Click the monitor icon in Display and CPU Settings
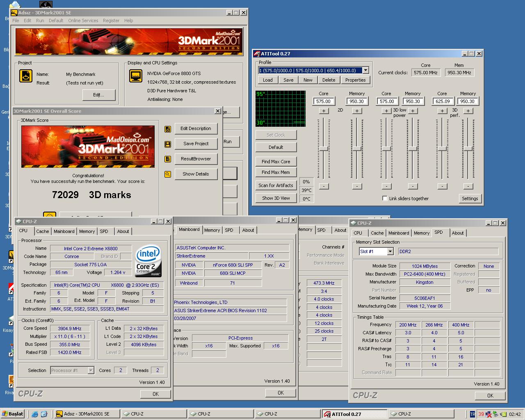Image resolution: width=525 pixels, height=420 pixels. tap(136, 76)
